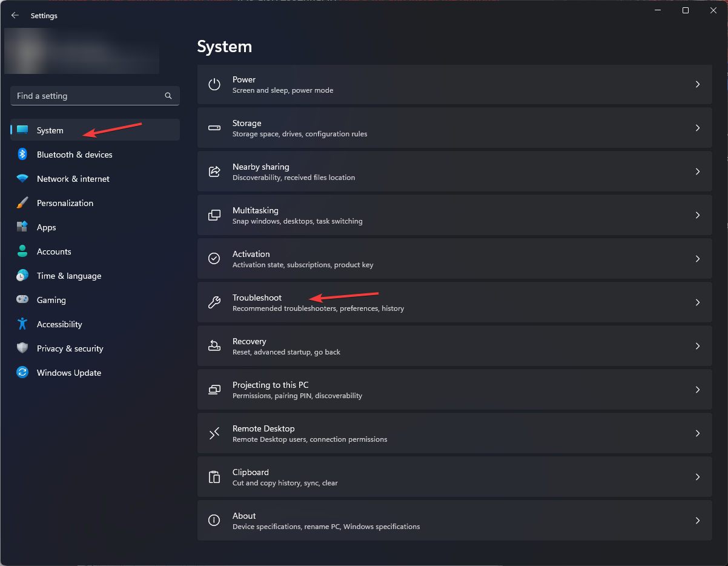Open Accounts in the left navigation
The width and height of the screenshot is (728, 566).
tap(54, 251)
